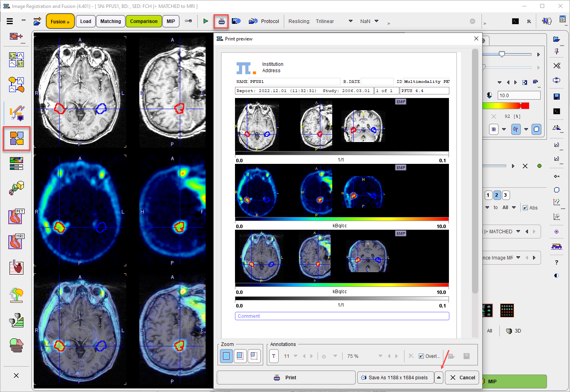
Task: Click the load-and-forward folder icon in top toolbar
Action: [x=37, y=21]
